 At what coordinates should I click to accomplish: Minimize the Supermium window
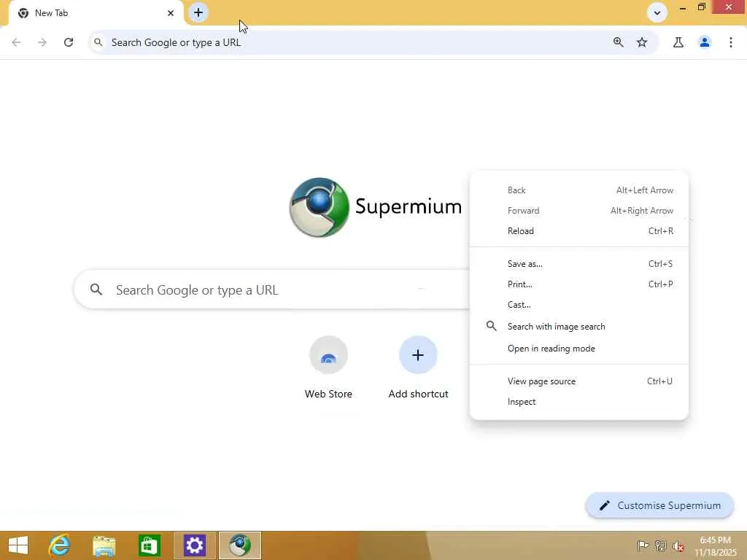pyautogui.click(x=683, y=7)
